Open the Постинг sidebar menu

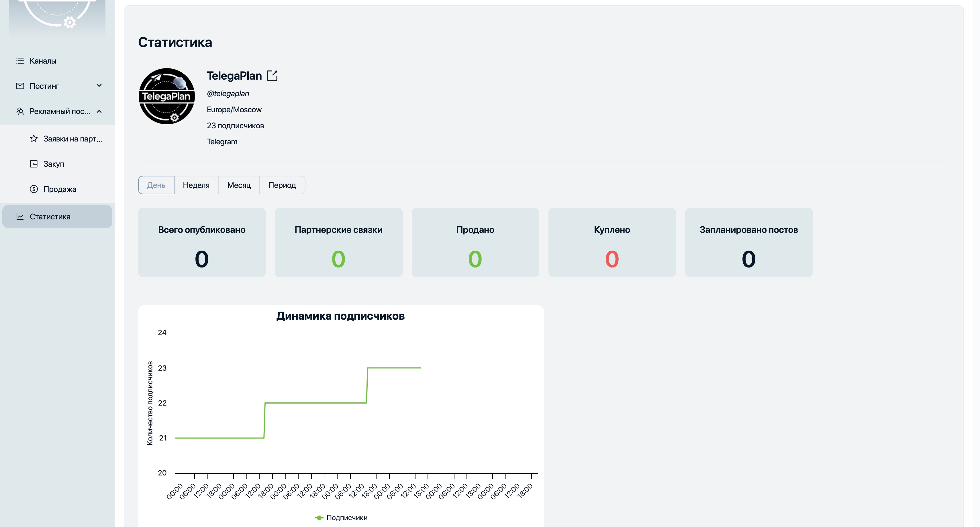pyautogui.click(x=57, y=86)
